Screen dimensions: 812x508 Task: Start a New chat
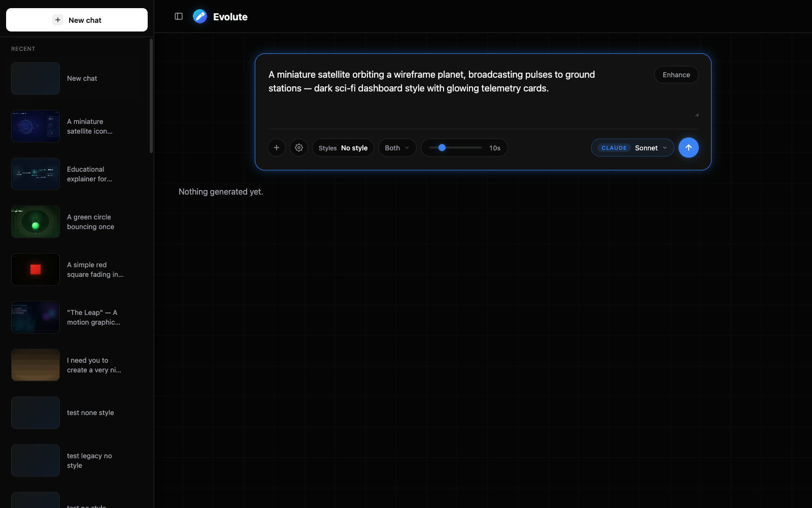coord(77,20)
